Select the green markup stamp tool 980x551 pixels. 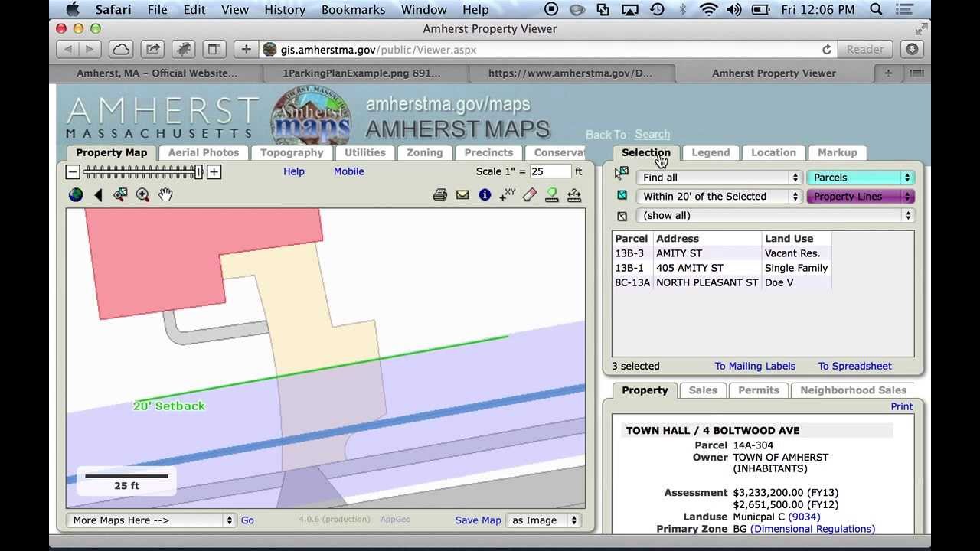(x=552, y=195)
